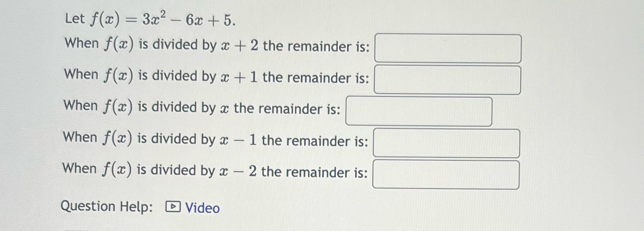Image resolution: width=644 pixels, height=231 pixels.
Task: Click the Question Help label
Action: 106,206
